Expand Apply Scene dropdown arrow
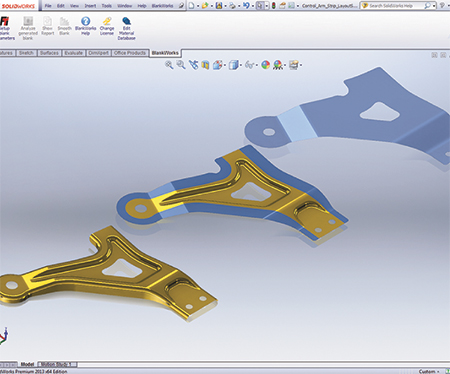This screenshot has width=450, height=374. tap(285, 65)
